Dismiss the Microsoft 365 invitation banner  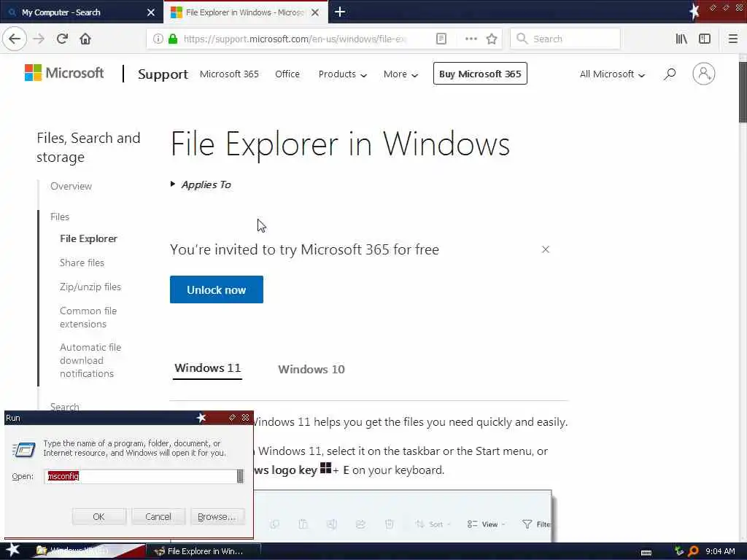click(546, 249)
